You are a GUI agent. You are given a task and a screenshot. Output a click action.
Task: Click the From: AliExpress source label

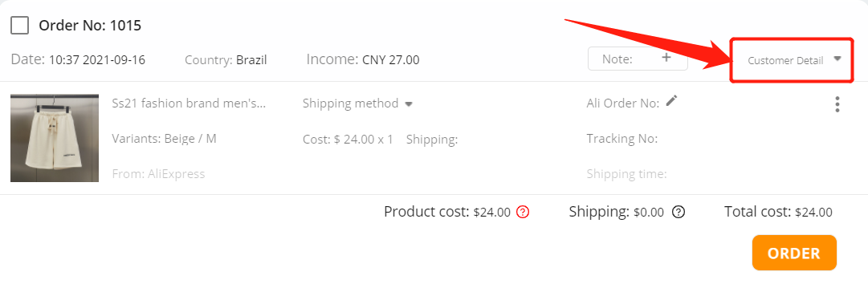coord(158,174)
